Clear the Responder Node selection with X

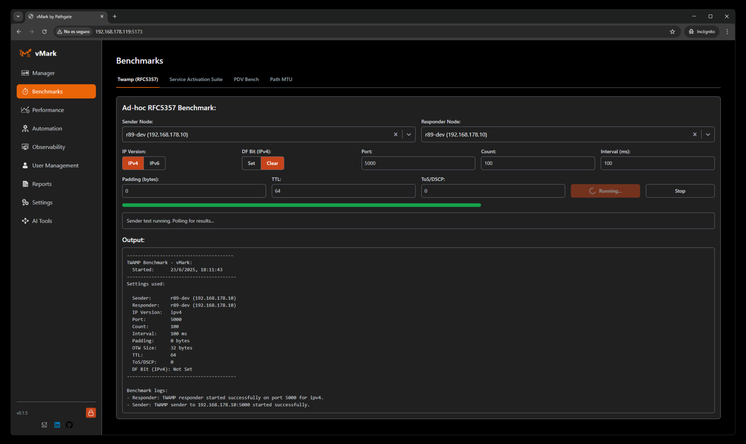point(695,135)
